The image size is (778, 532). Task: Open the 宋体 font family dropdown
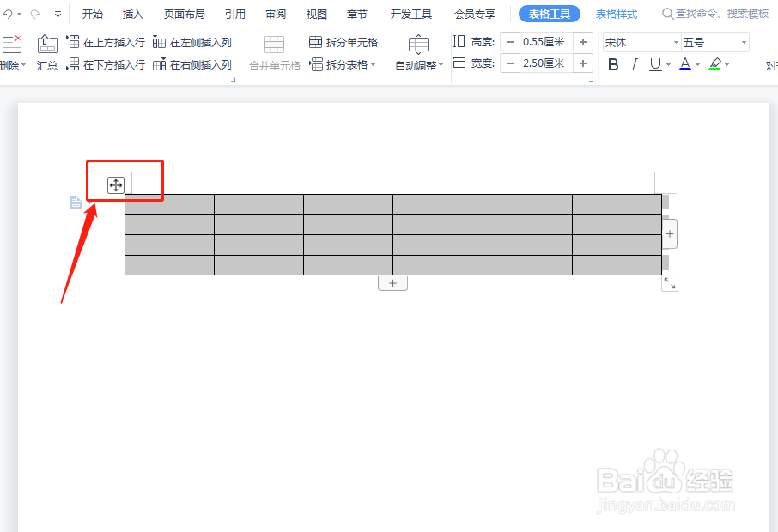point(641,41)
